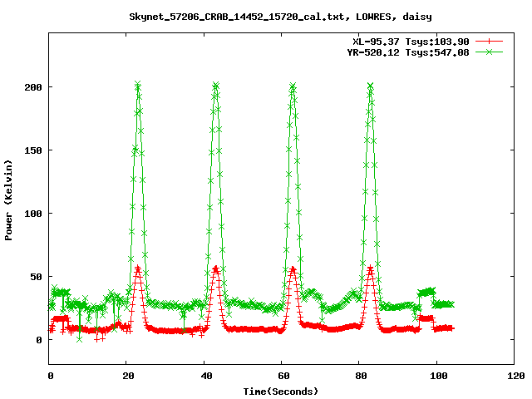Screen dimensions: 532x399
Task: Click the x-axis value 120
Action: [516, 376]
